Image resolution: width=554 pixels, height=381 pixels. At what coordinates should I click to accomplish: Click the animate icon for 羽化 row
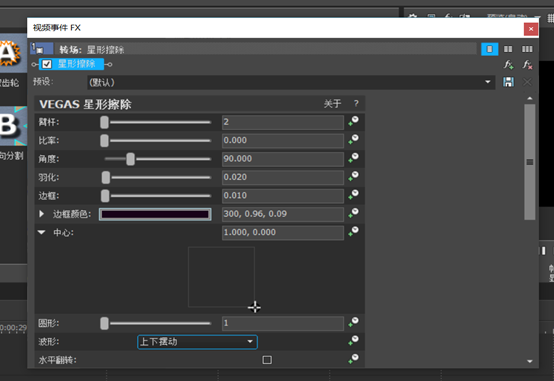353,176
